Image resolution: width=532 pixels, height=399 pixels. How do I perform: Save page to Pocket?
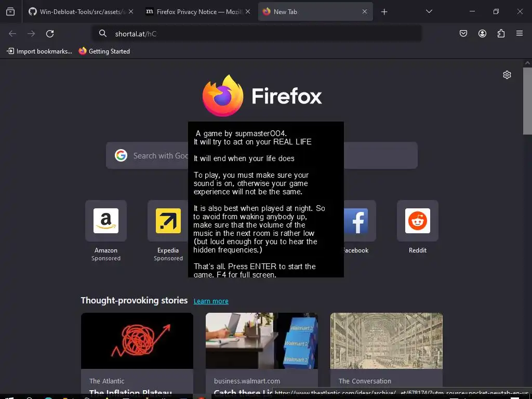pos(463,34)
